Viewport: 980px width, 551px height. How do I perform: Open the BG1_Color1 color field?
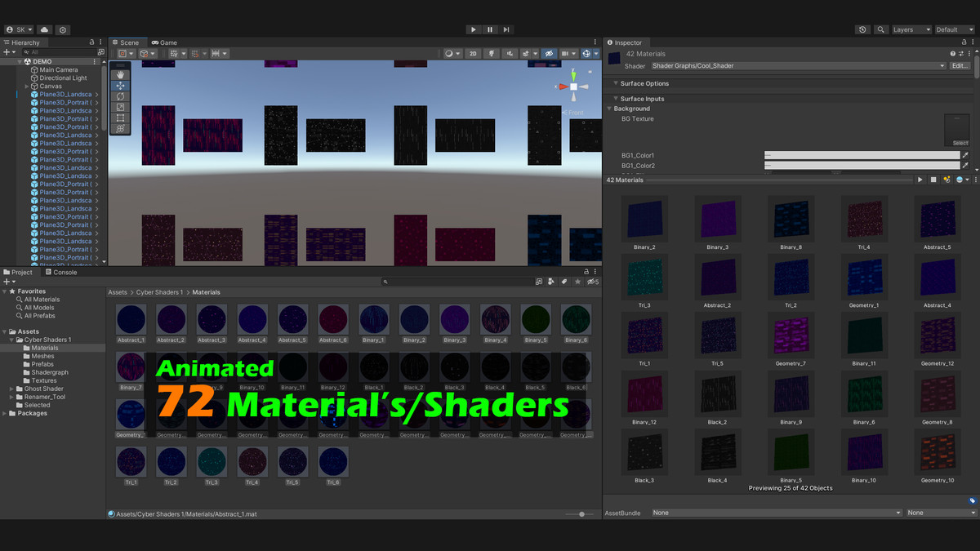click(x=862, y=155)
